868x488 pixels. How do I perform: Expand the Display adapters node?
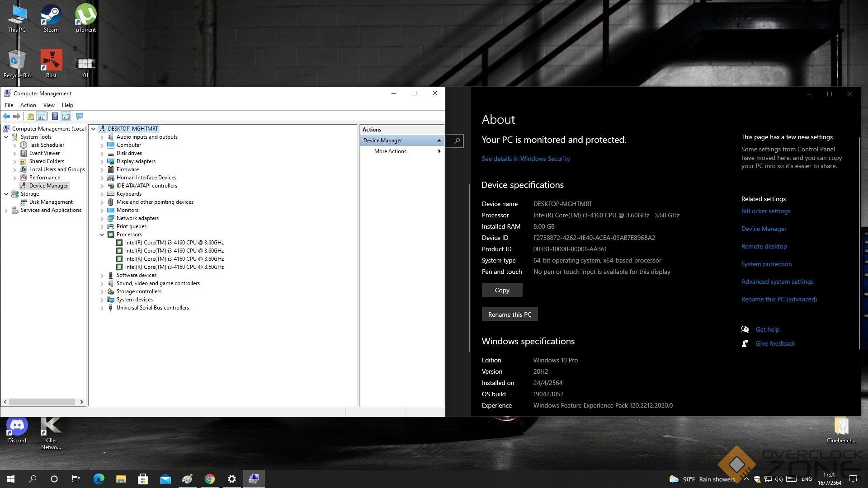(x=102, y=161)
